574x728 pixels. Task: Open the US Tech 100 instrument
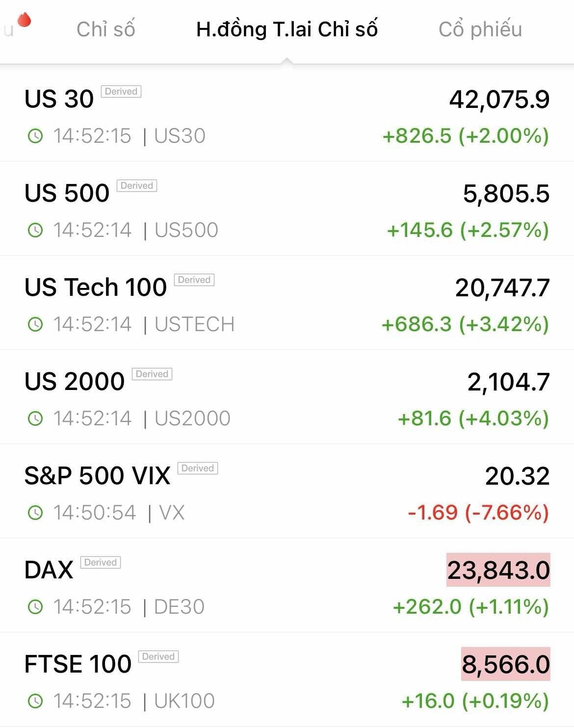96,287
